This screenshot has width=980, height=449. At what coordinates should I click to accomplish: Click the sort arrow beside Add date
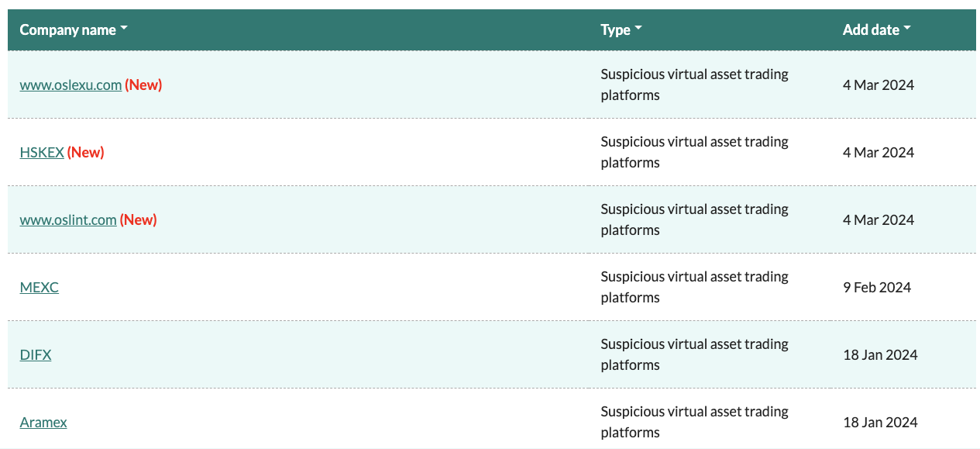907,29
